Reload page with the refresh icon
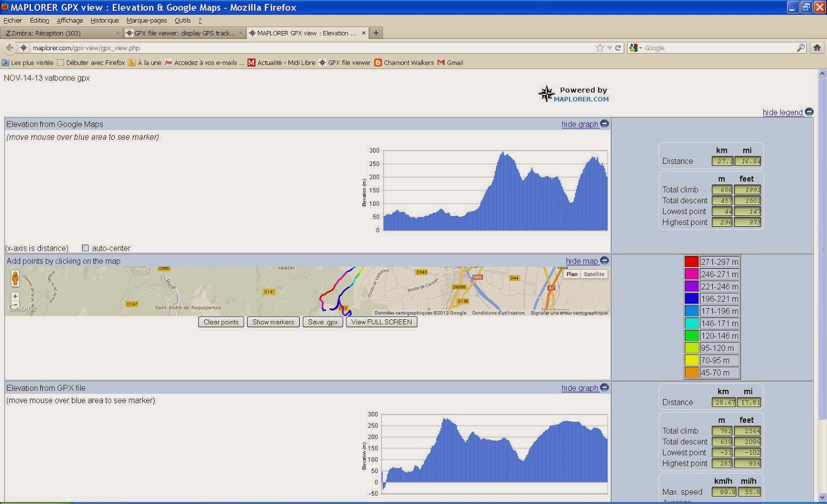This screenshot has width=827, height=504. (x=618, y=48)
